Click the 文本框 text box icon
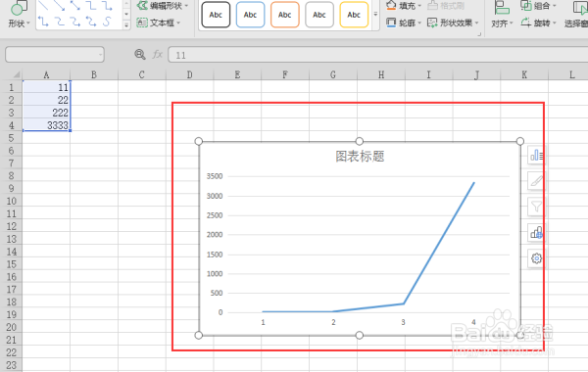Screen dimensions: 588x372 click(142, 23)
